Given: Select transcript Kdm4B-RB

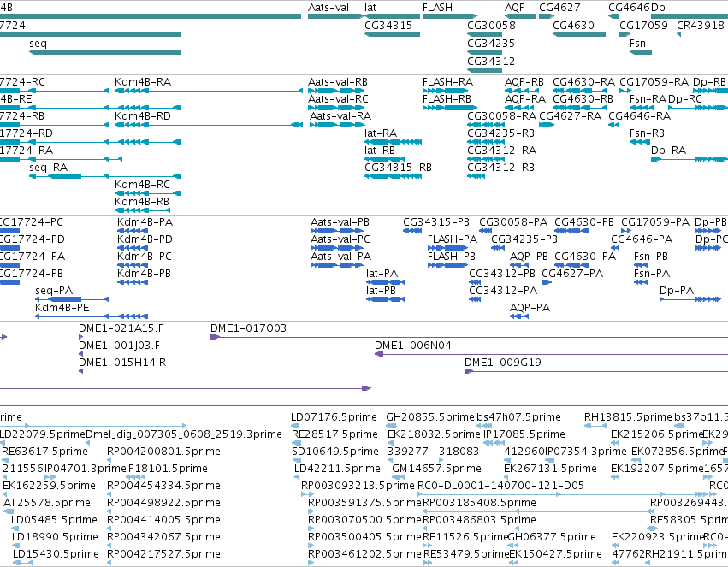Looking at the screenshot, I should click(142, 210).
